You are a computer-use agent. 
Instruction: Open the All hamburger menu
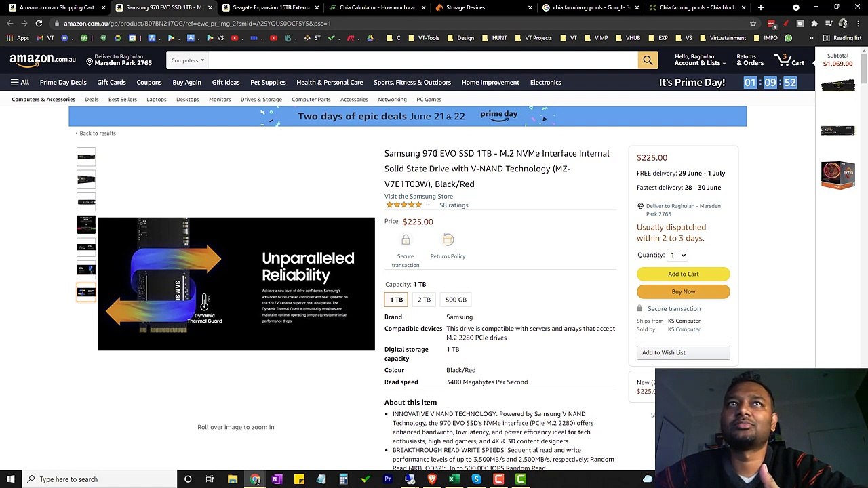coord(20,83)
